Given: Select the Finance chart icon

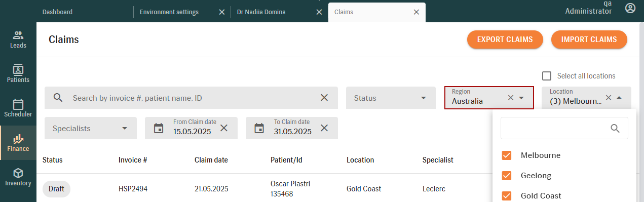Looking at the screenshot, I should 18,139.
